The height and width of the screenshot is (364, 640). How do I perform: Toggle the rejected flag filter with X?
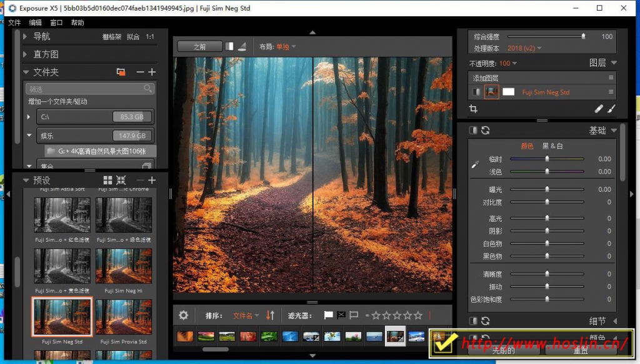point(341,315)
